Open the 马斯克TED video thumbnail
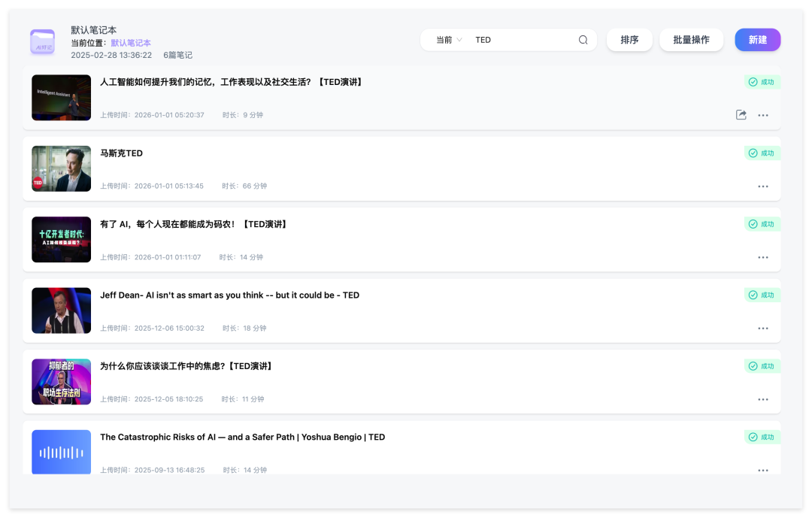This screenshot has height=518, width=812. point(61,168)
